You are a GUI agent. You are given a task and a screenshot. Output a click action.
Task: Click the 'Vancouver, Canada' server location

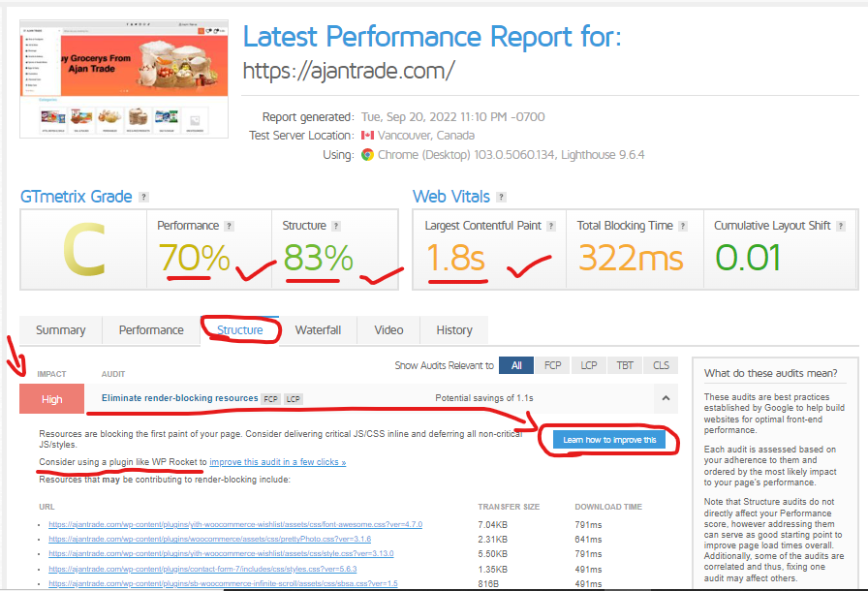point(426,136)
